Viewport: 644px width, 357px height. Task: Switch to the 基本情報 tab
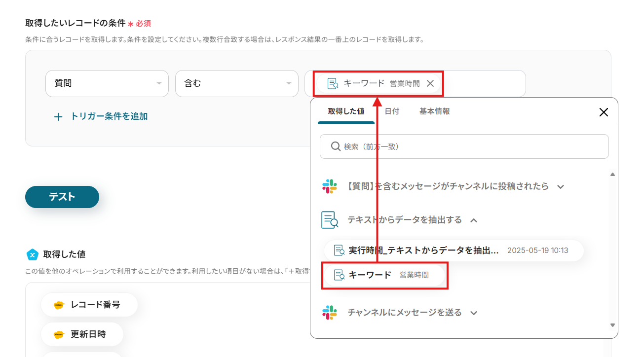tap(434, 111)
